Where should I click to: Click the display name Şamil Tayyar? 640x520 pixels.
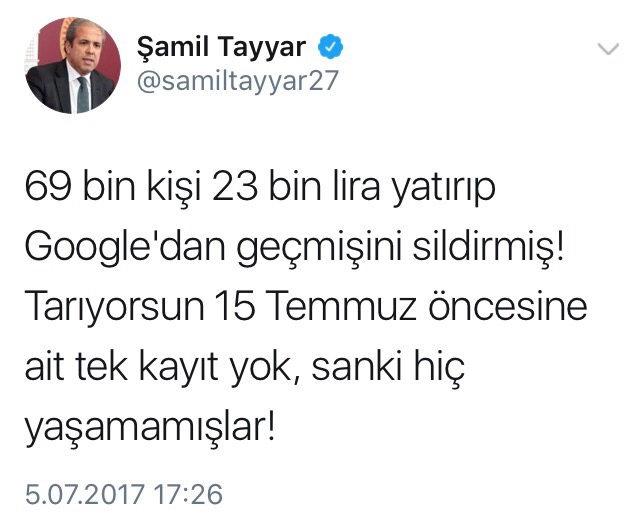(222, 47)
